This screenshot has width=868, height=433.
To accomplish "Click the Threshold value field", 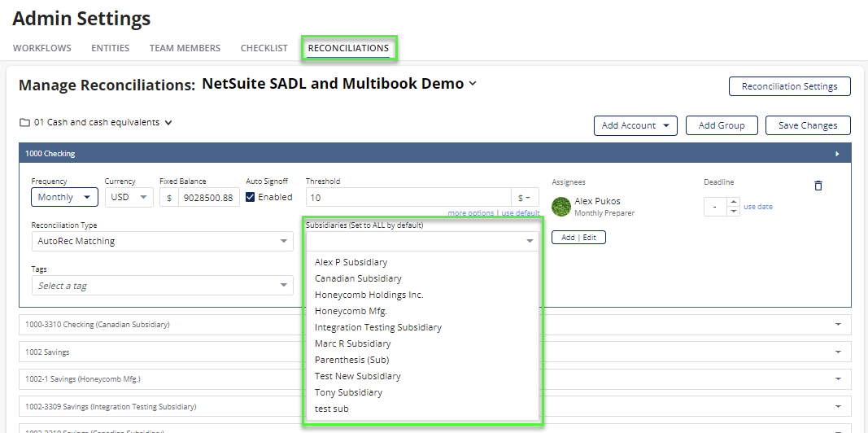I will pos(408,198).
